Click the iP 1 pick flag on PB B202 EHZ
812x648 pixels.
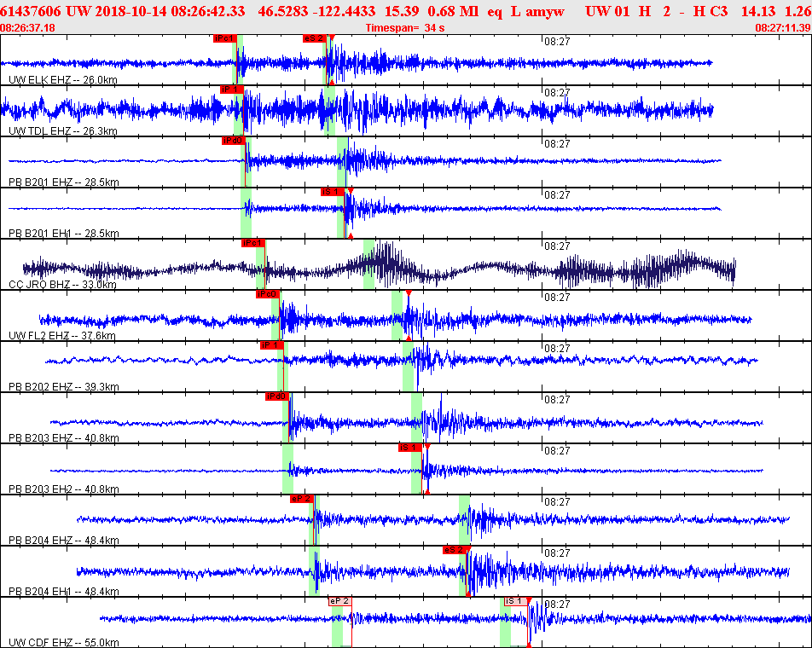coord(272,345)
